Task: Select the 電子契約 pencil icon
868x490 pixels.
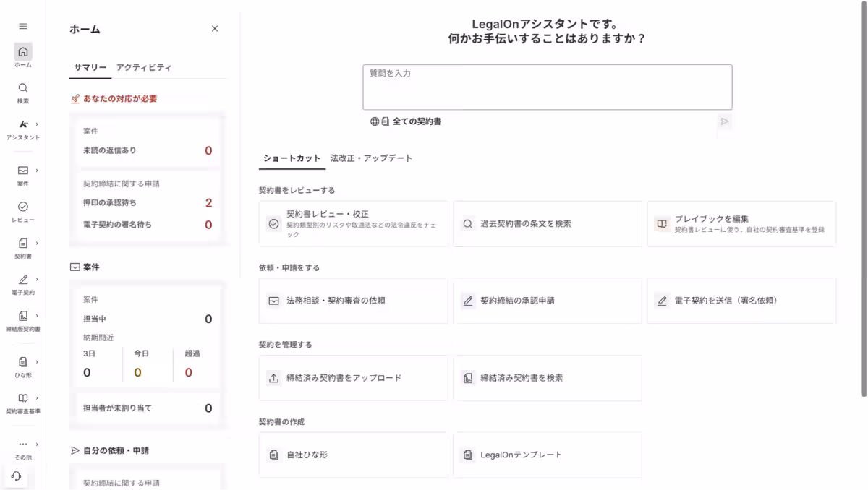Action: pyautogui.click(x=22, y=280)
